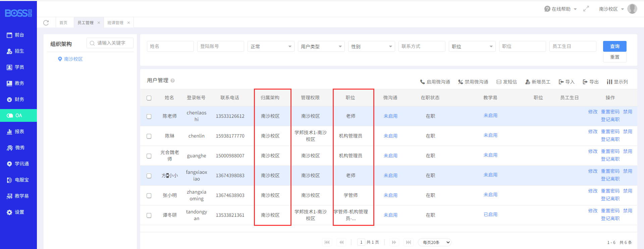This screenshot has width=644, height=249.
Task: Open the user avatar in top right
Action: [x=632, y=9]
